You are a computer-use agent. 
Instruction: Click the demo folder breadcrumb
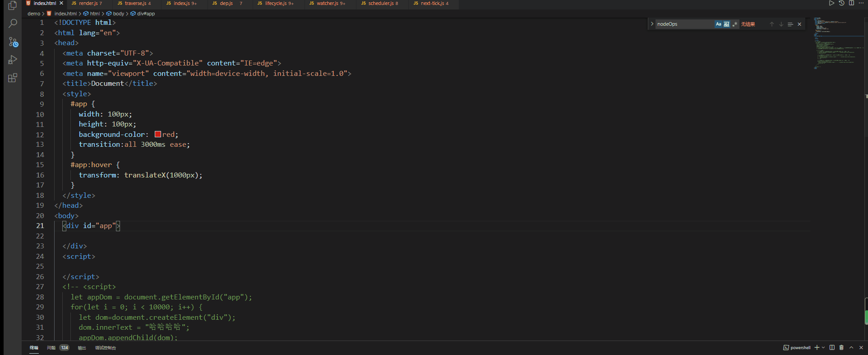point(34,14)
